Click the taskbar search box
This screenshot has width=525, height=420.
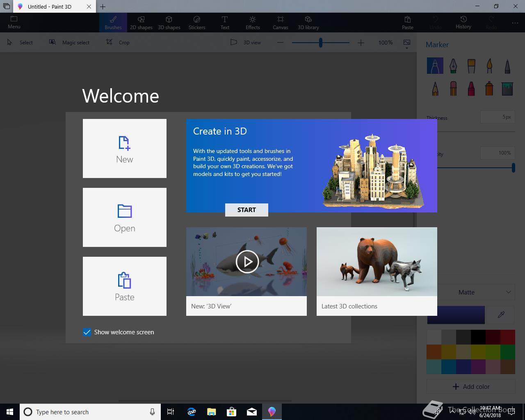(x=89, y=412)
